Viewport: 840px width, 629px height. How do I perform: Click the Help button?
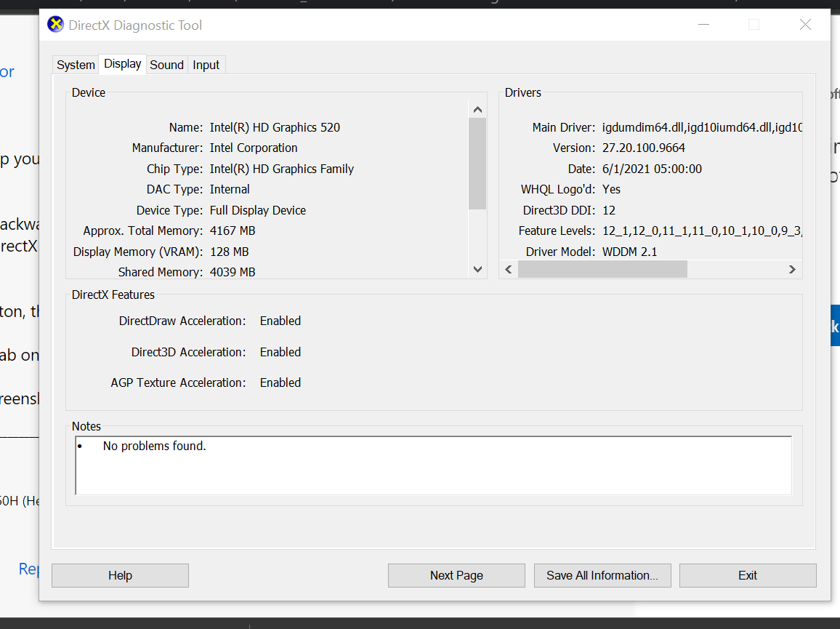coord(120,575)
